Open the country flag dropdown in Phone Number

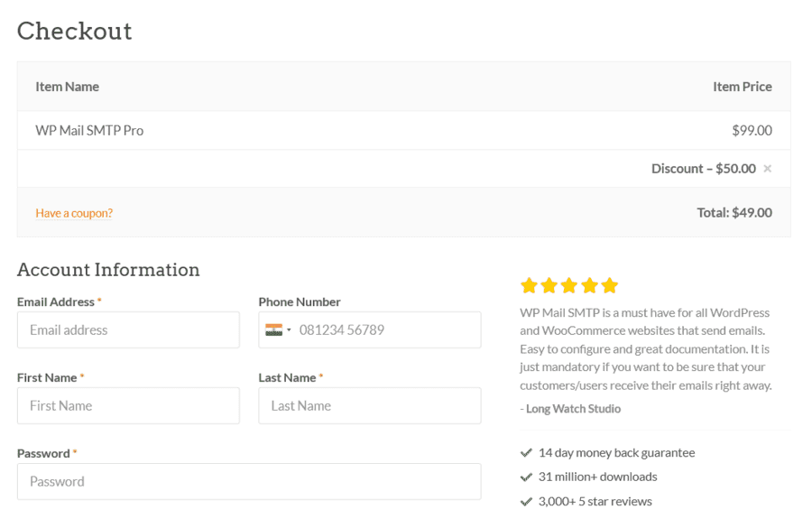[278, 329]
